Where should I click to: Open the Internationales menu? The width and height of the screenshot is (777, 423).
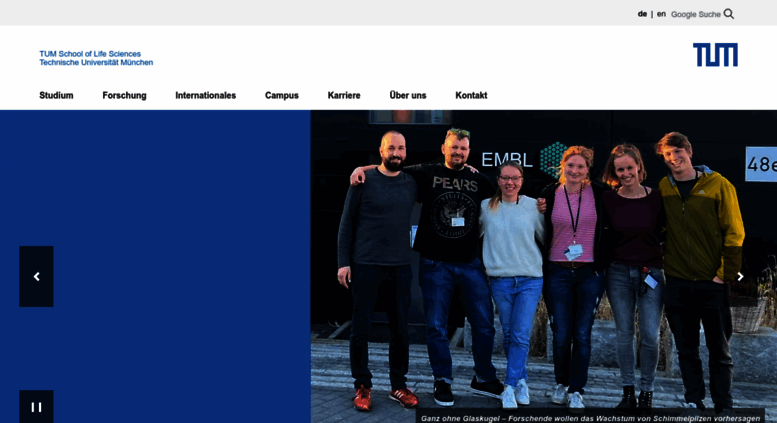coord(206,95)
